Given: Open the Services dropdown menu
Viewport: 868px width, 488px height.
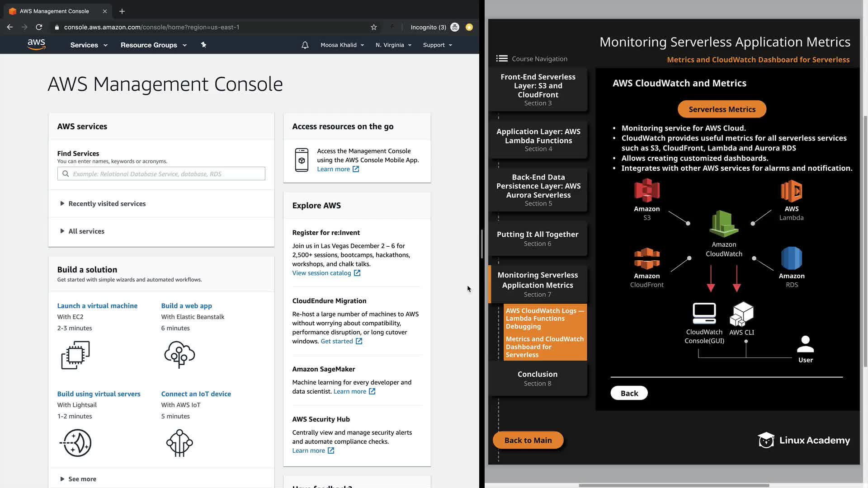Looking at the screenshot, I should point(89,45).
